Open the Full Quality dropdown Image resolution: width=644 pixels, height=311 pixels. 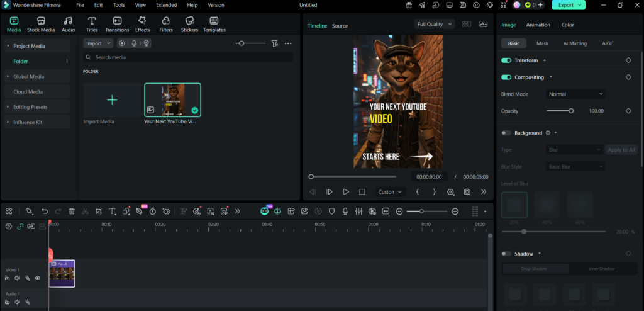(434, 25)
